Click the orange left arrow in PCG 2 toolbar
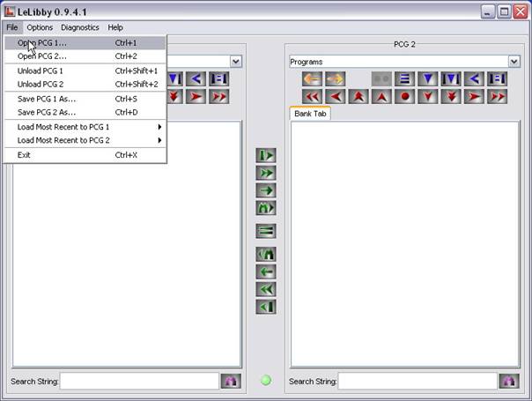The image size is (532, 401). coord(312,79)
